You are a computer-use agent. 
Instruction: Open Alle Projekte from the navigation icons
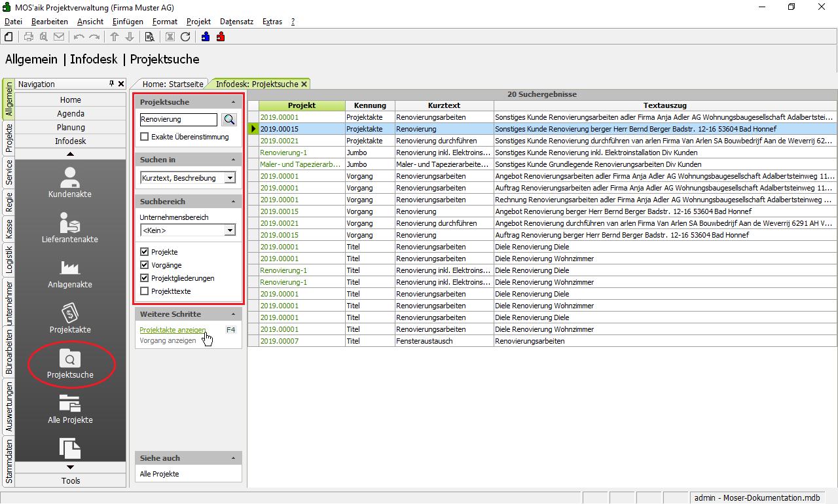tap(70, 408)
